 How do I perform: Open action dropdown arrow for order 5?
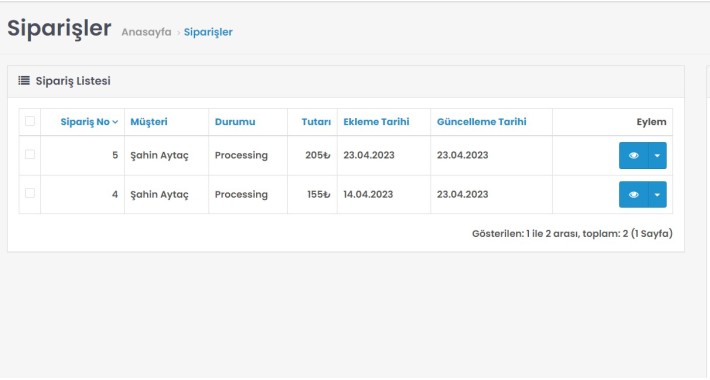click(657, 155)
